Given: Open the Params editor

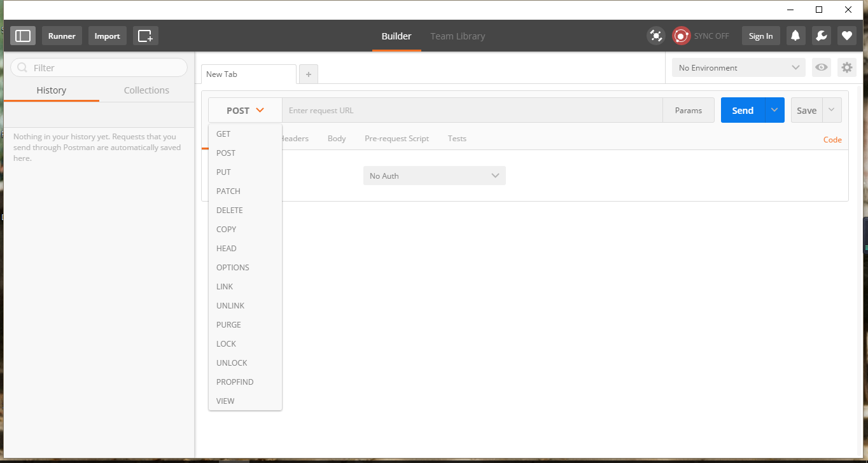Looking at the screenshot, I should click(x=689, y=110).
